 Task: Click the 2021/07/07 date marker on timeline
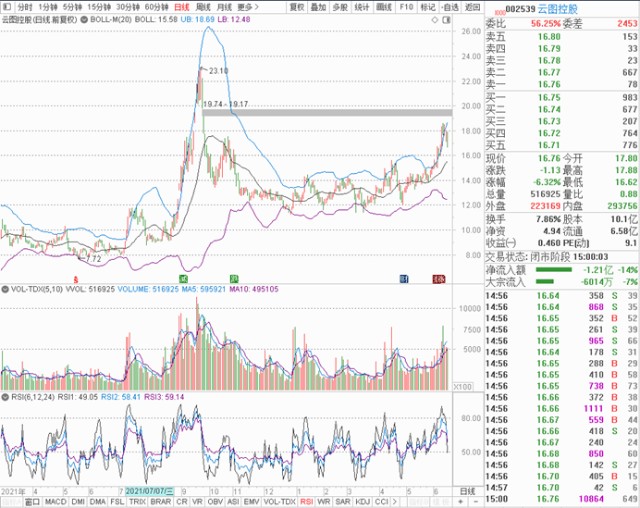coord(147,491)
